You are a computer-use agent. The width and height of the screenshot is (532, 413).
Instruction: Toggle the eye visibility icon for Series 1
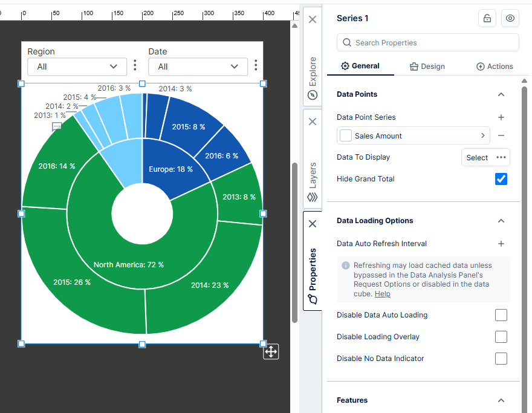(x=510, y=18)
